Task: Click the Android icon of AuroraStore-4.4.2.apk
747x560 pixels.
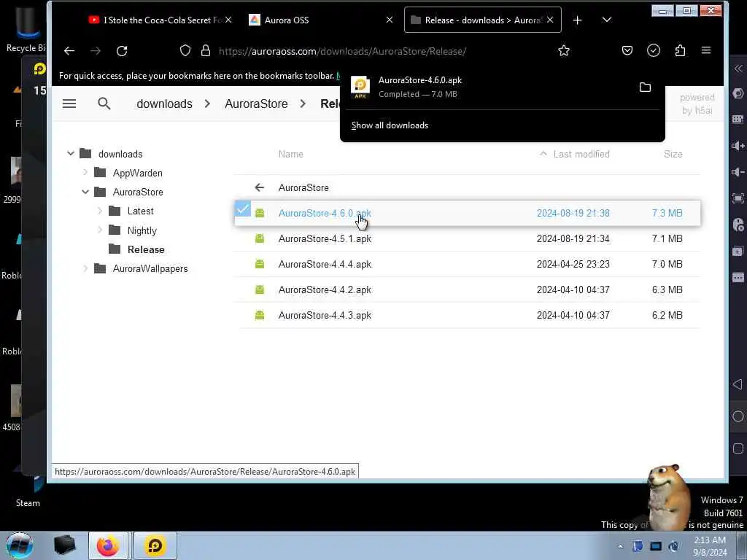Action: 260,289
